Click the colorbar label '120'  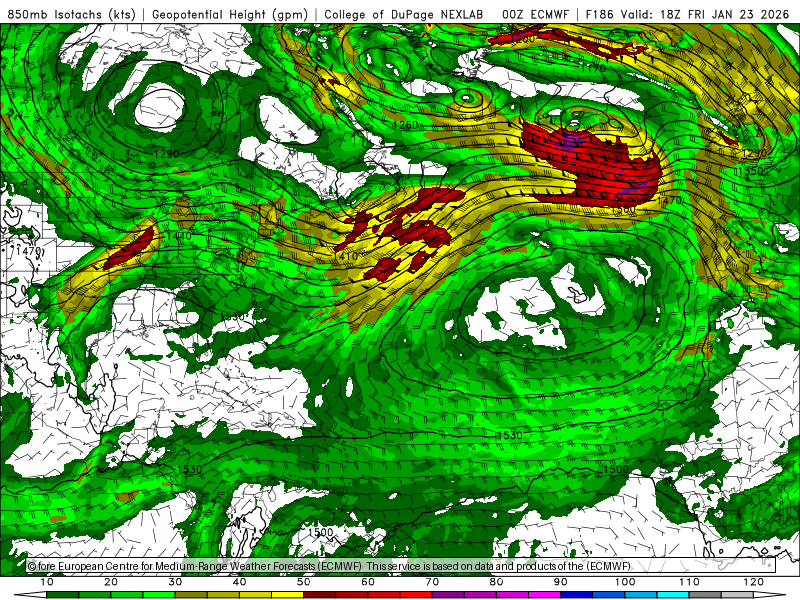tap(754, 582)
